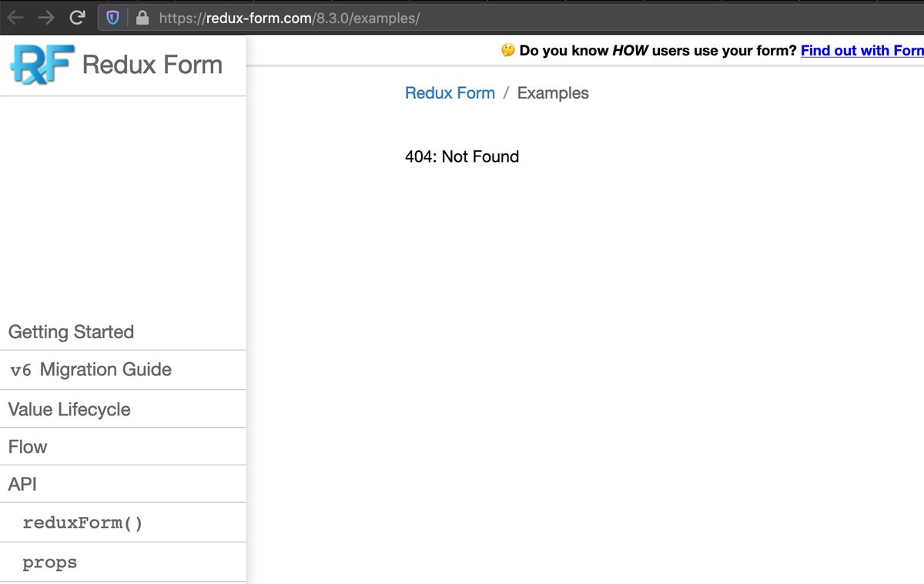Open the reduxForm() API entry
Image resolution: width=924 pixels, height=584 pixels.
tap(123, 523)
